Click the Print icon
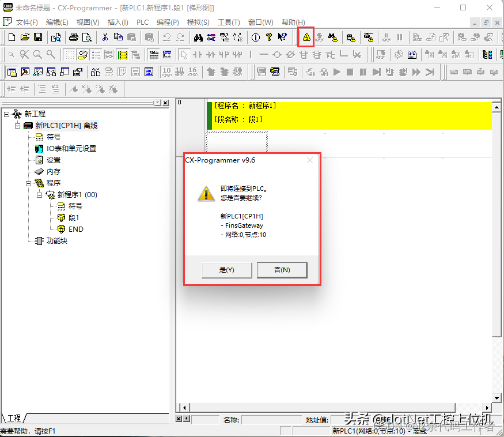The image size is (504, 437). pyautogui.click(x=74, y=37)
